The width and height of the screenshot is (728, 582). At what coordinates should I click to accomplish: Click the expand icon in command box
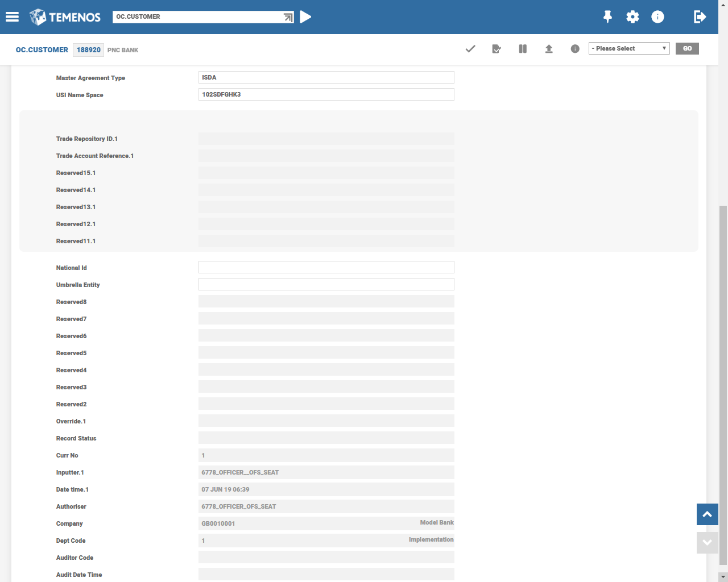(288, 18)
